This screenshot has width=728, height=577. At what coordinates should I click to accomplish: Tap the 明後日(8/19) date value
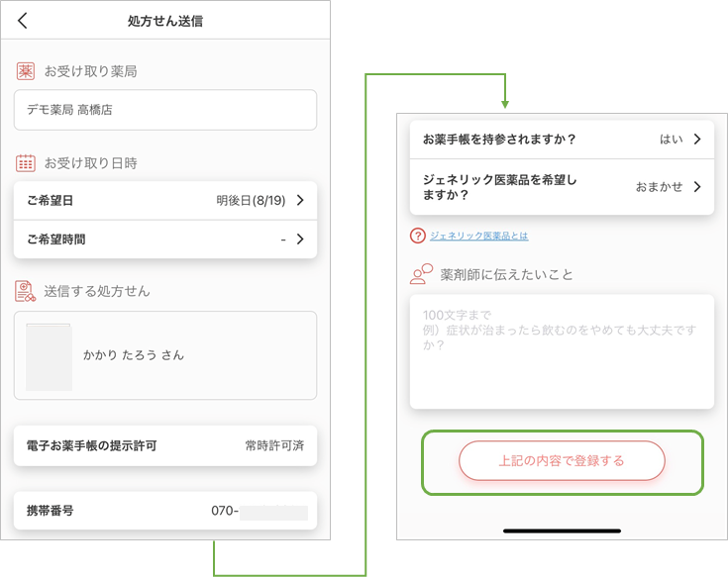251,201
